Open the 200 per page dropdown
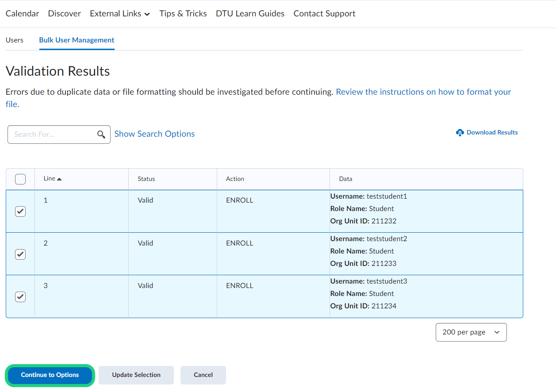This screenshot has height=392, width=556. click(471, 332)
